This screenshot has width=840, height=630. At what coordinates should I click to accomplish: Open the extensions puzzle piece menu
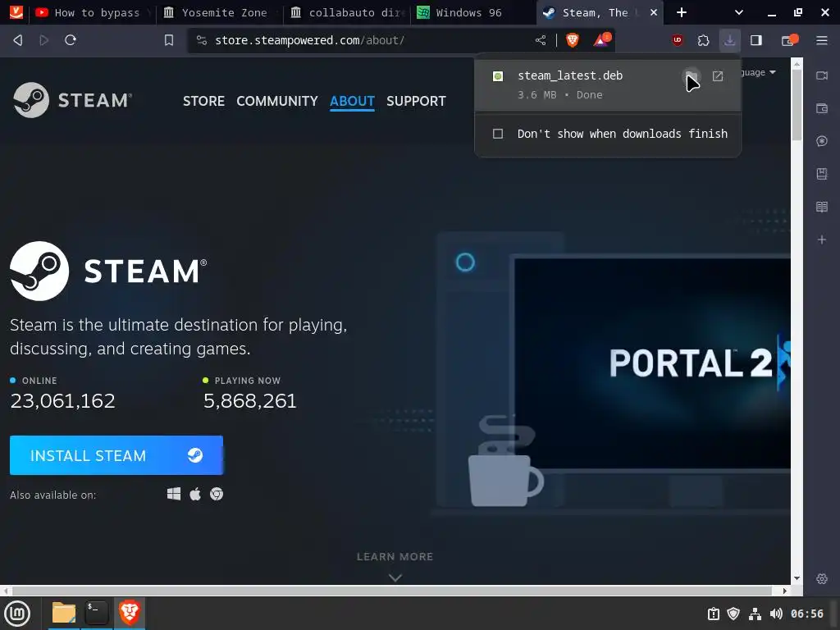click(x=703, y=40)
